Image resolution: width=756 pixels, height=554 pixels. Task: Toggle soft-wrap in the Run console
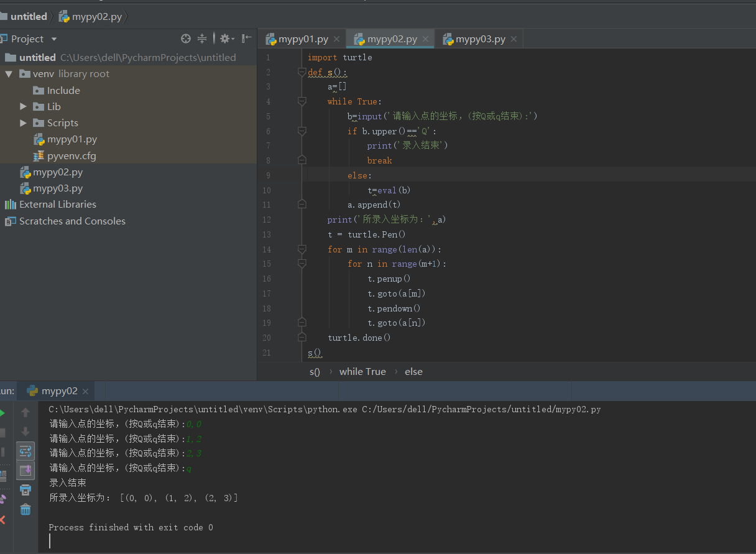[x=25, y=451]
